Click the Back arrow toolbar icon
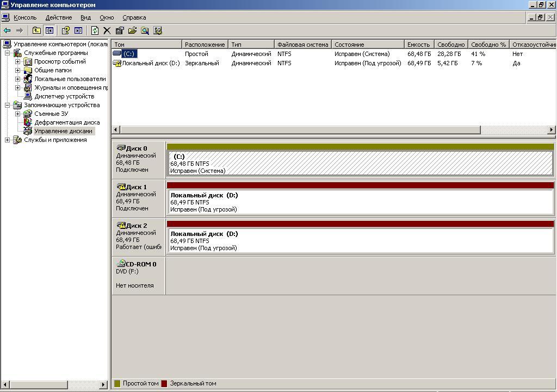This screenshot has width=557, height=392. pyautogui.click(x=7, y=31)
